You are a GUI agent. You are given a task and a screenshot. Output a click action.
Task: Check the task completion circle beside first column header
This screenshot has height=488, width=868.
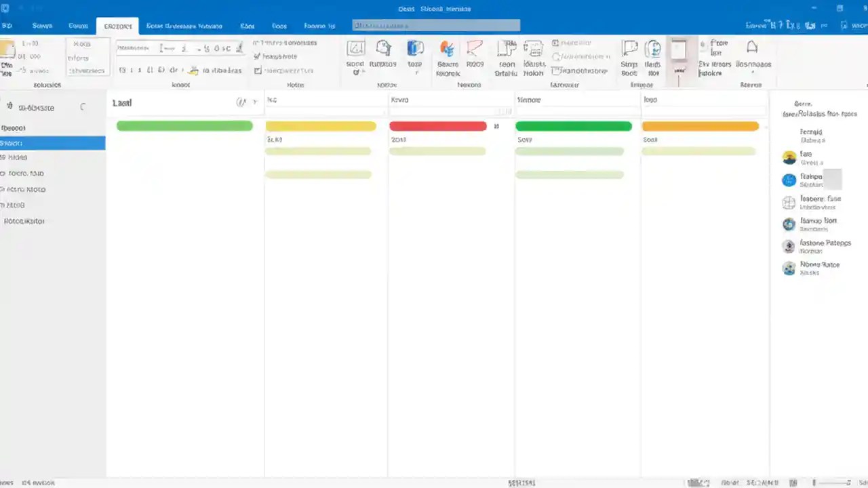pyautogui.click(x=241, y=102)
